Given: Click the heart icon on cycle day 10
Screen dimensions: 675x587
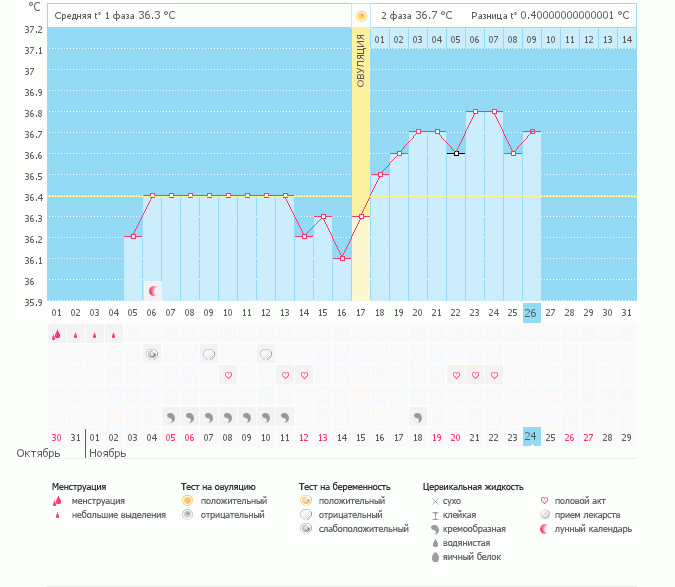Looking at the screenshot, I should (x=228, y=375).
